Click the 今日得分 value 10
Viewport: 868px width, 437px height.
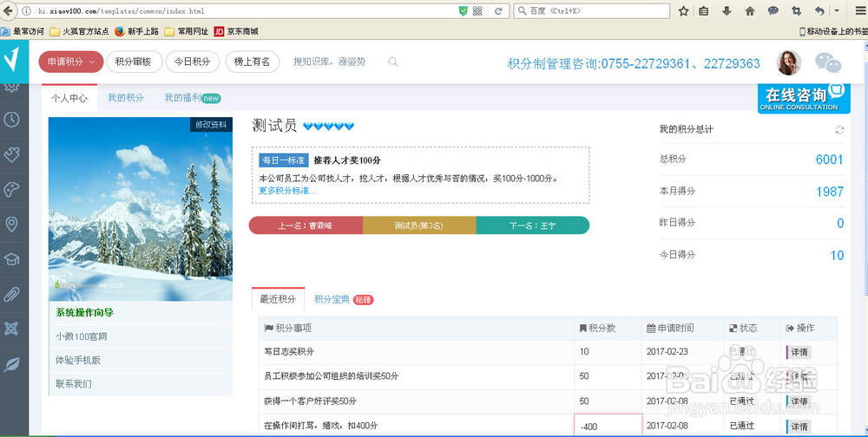pyautogui.click(x=837, y=256)
